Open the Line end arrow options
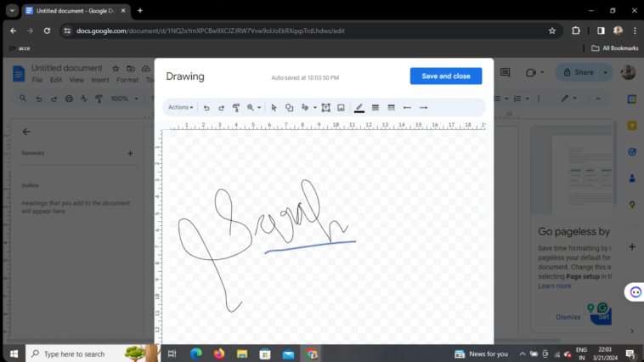 tap(423, 108)
